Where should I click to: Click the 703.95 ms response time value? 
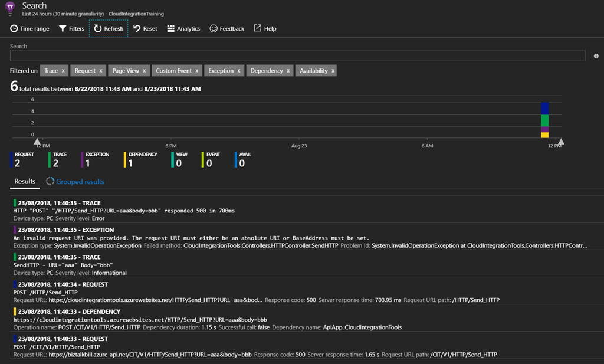pos(388,300)
